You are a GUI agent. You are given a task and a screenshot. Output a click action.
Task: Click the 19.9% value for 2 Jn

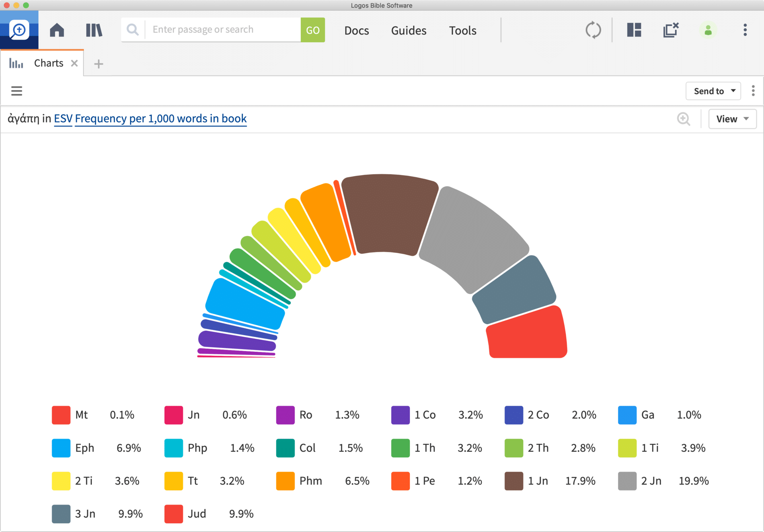[694, 481]
